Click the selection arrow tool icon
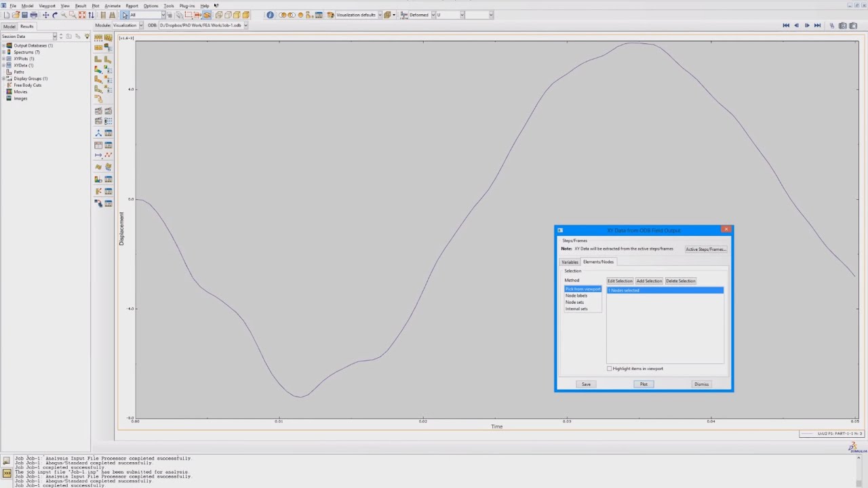 tap(125, 15)
